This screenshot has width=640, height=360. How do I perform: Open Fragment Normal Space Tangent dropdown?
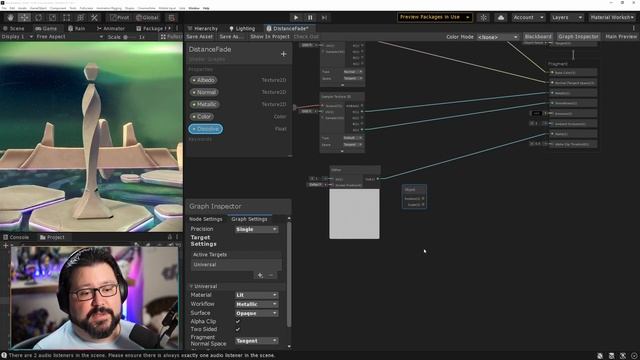click(256, 341)
